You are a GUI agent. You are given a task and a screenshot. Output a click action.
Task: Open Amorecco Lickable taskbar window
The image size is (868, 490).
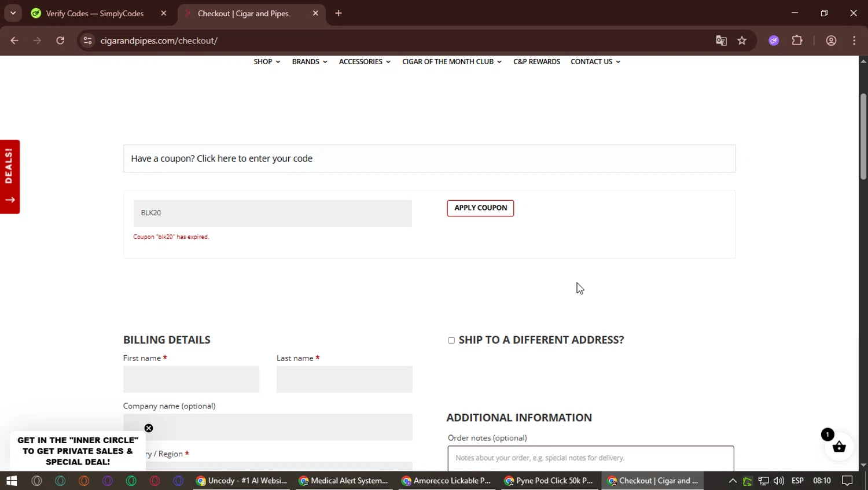tap(446, 481)
